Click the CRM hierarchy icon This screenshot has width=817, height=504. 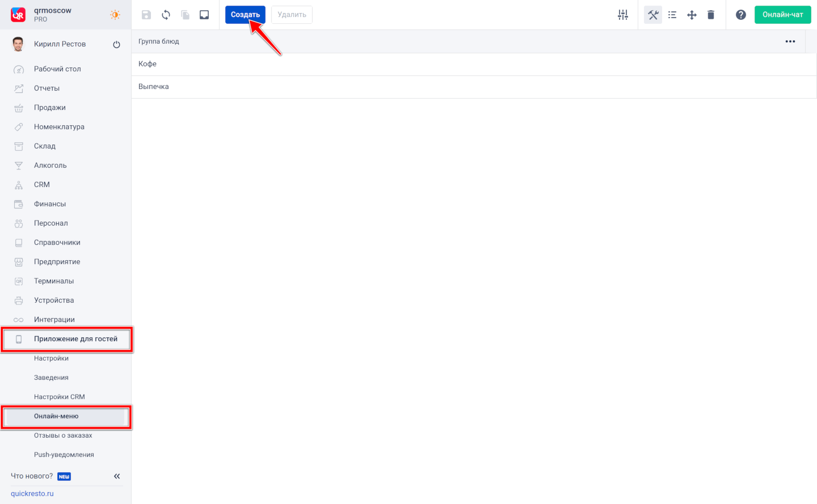pyautogui.click(x=19, y=185)
